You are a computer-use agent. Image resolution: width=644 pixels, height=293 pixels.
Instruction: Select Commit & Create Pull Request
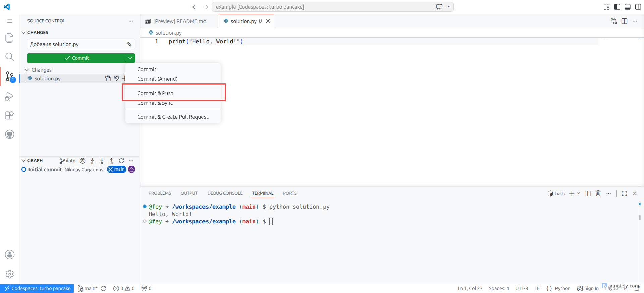click(173, 117)
